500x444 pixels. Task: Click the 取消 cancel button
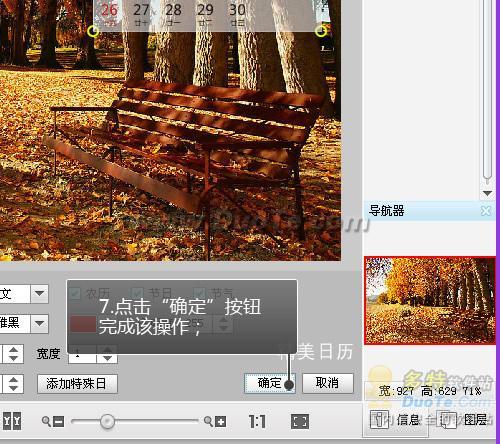[328, 383]
